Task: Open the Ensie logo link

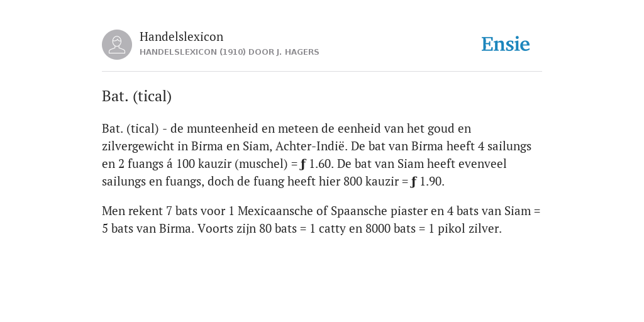Action: (506, 44)
